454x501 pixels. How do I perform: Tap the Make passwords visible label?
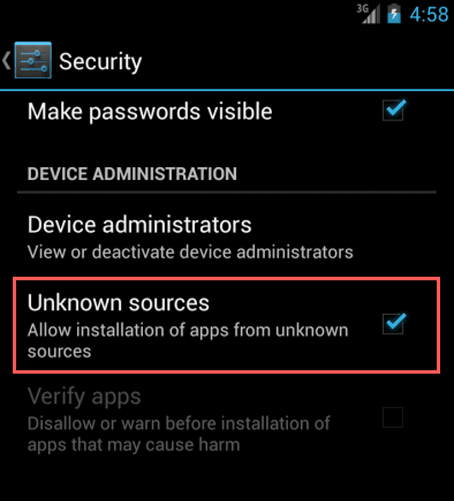150,111
